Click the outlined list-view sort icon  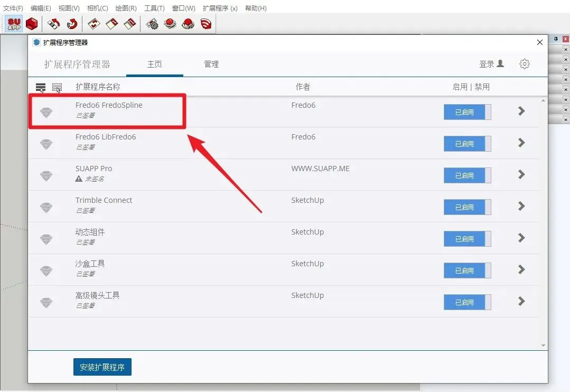pos(57,88)
